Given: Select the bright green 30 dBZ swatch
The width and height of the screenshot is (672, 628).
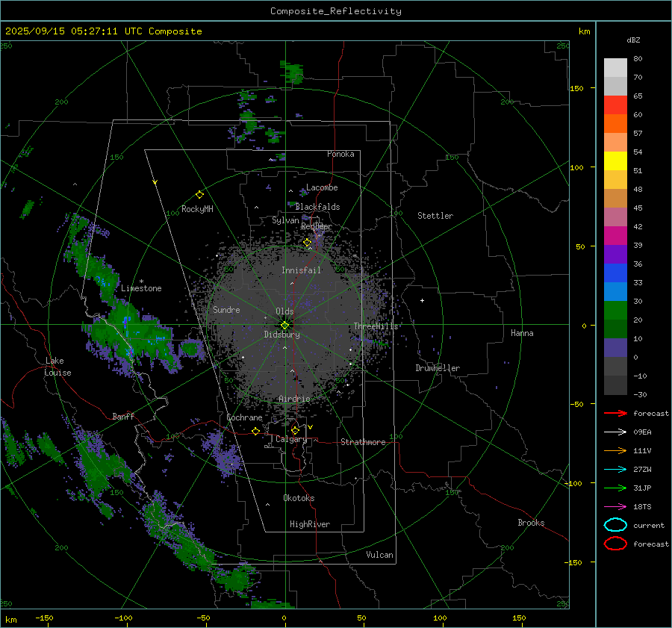Looking at the screenshot, I should [615, 310].
